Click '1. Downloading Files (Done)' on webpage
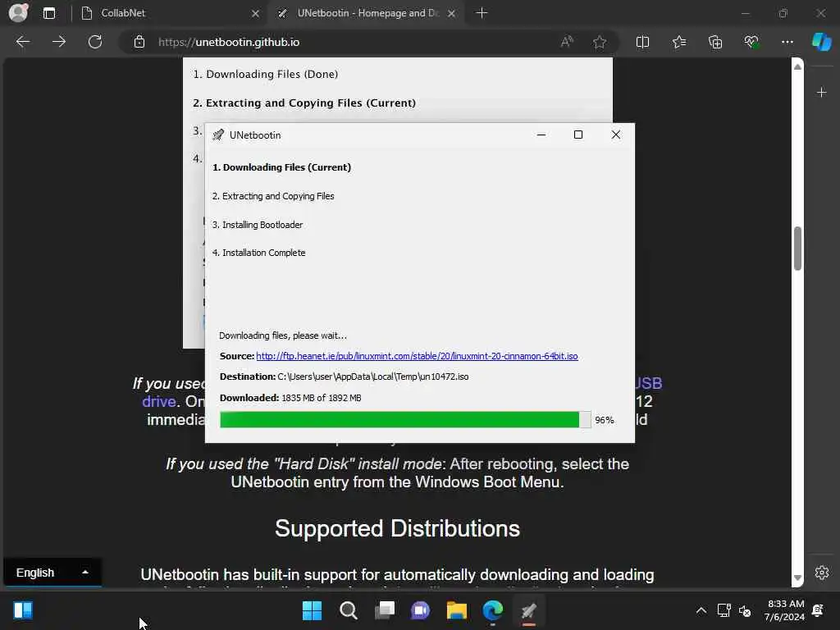This screenshot has width=840, height=630. point(266,75)
